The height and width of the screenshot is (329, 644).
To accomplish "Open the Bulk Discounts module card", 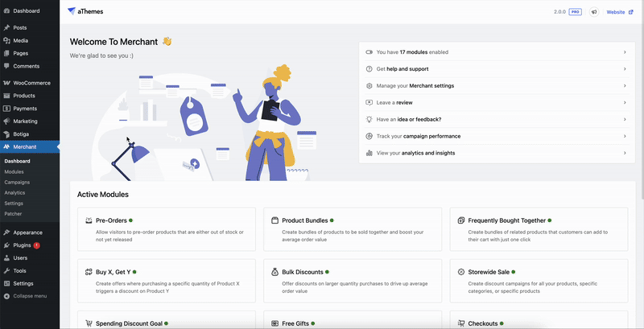I will [x=353, y=281].
